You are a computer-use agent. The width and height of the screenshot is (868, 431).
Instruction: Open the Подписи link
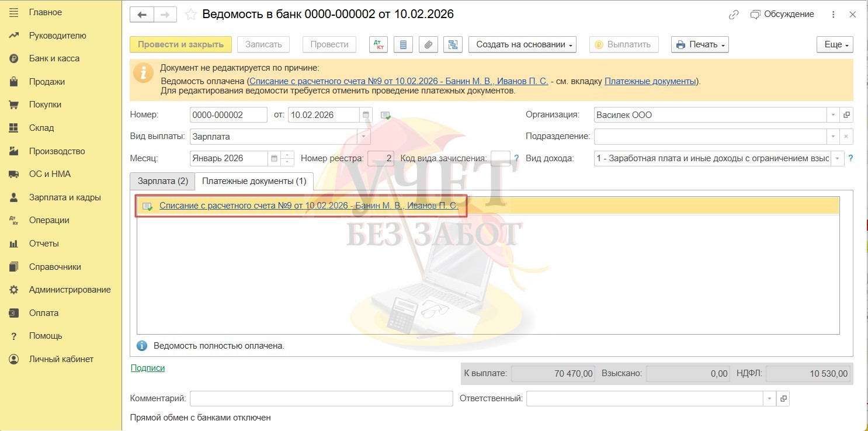click(x=148, y=368)
